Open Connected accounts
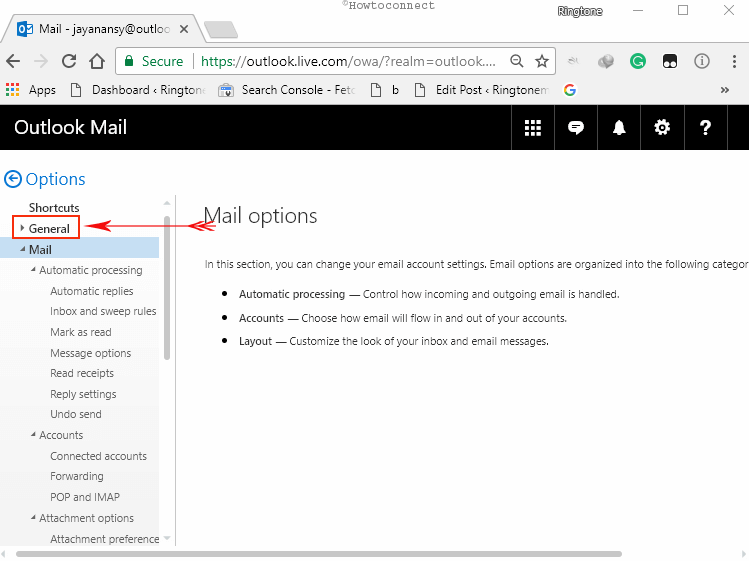 pyautogui.click(x=98, y=456)
